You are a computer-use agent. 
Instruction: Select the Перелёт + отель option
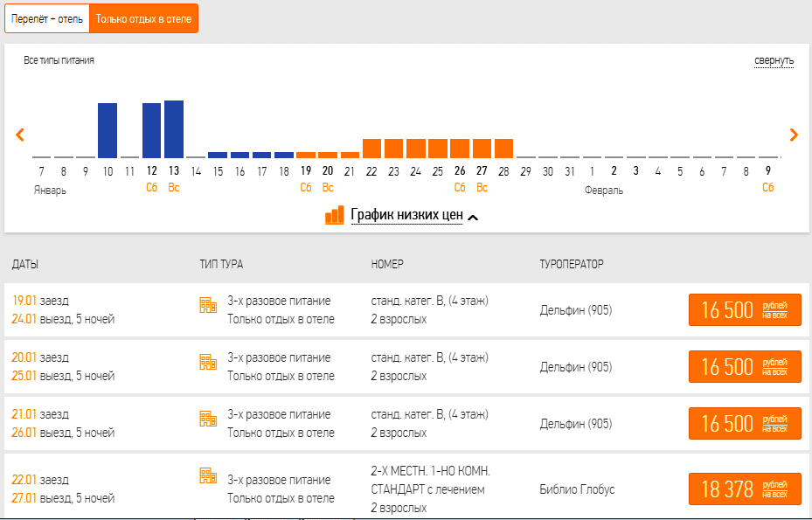point(47,18)
